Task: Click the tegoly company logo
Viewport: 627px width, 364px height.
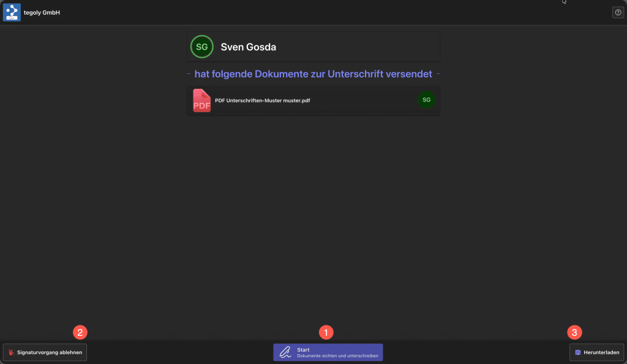Action: (12, 12)
